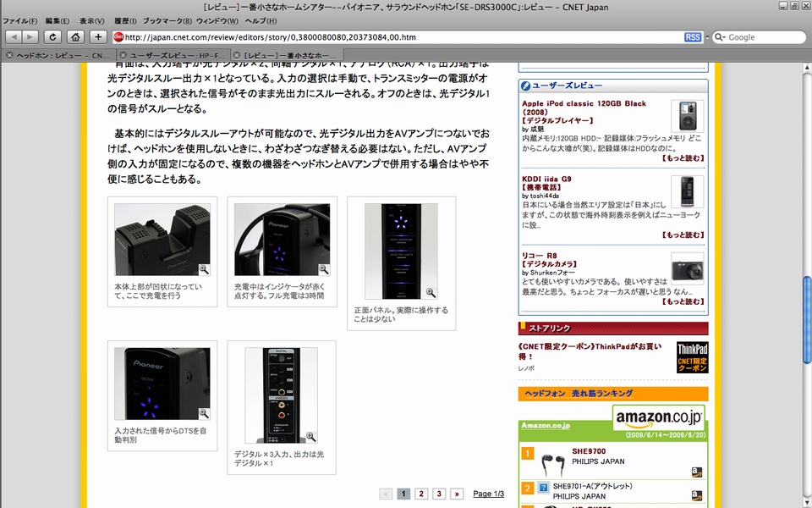Read more of the KDDI iida G9 review
Screen dimensions: 812x508
pos(683,235)
